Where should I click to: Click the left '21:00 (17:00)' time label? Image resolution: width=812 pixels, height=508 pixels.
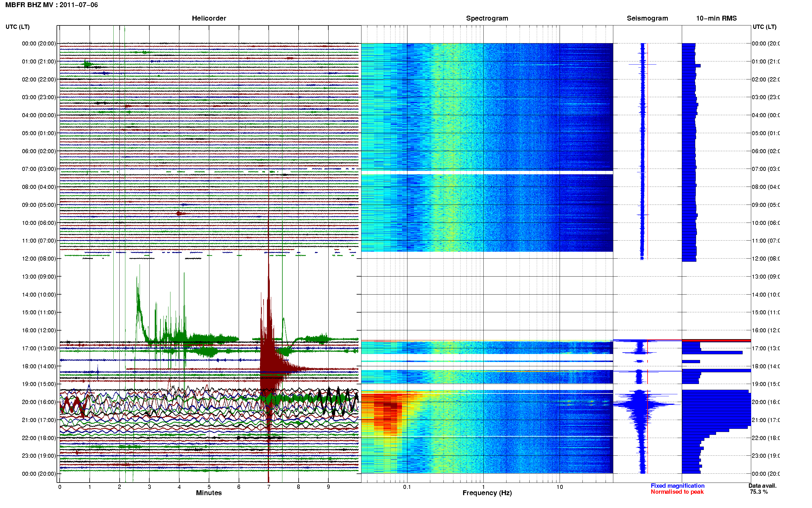coord(39,420)
